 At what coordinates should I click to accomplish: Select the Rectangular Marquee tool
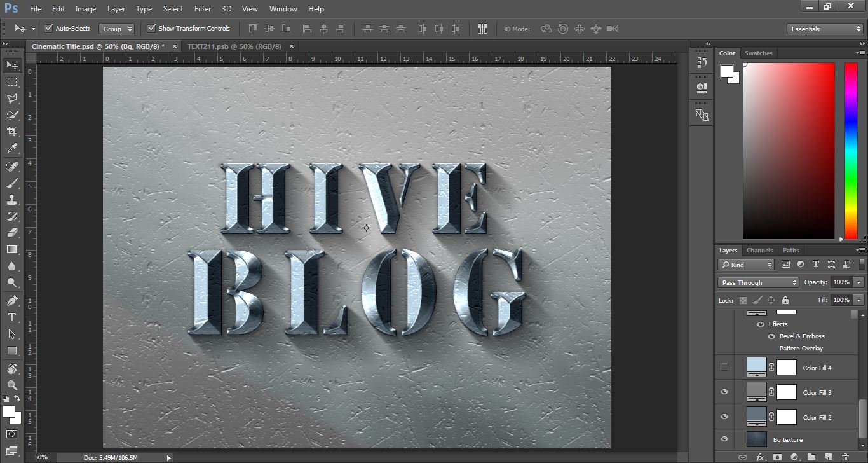pyautogui.click(x=12, y=82)
